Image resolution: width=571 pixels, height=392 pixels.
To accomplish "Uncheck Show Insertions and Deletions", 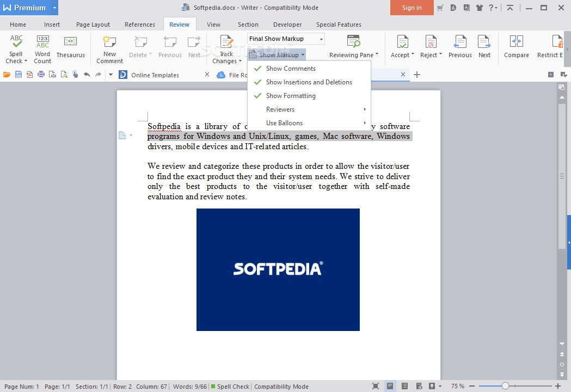I will [x=309, y=82].
